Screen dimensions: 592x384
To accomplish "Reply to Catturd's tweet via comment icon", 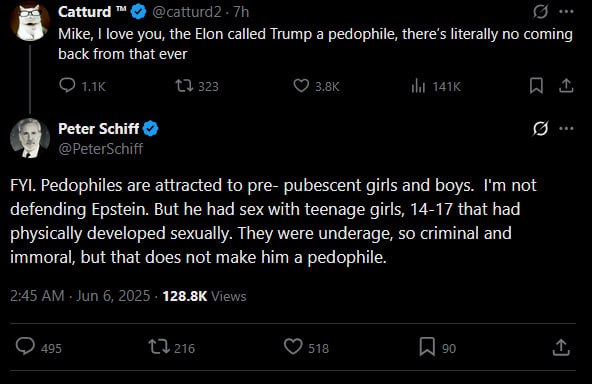I will coord(67,85).
